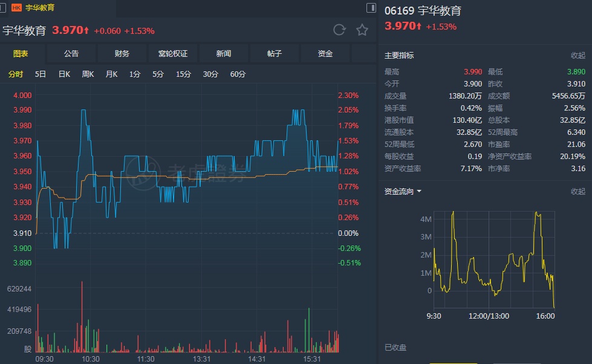
Task: Open the 新闻 tab
Action: click(x=224, y=54)
